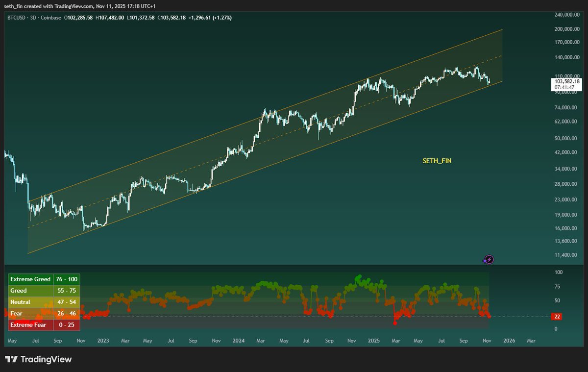Viewport: 588px width, 372px height.
Task: Click the 75 label on indicator scale
Action: click(558, 287)
